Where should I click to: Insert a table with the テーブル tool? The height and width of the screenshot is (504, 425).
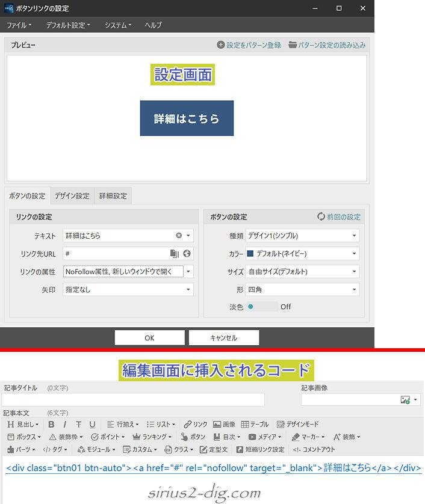click(255, 425)
